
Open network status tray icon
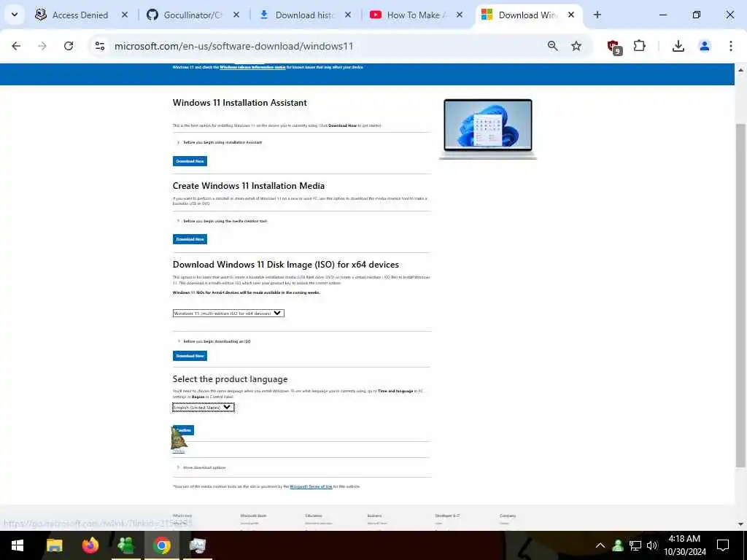[635, 545]
